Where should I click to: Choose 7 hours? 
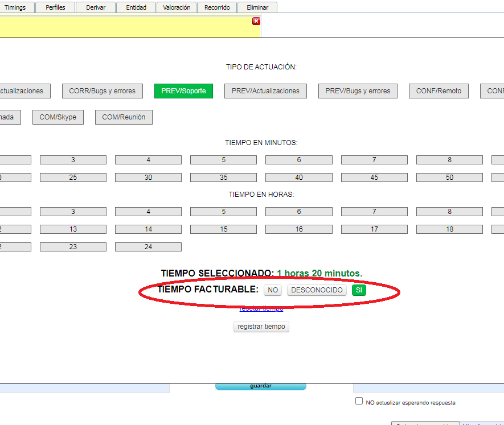tap(375, 212)
